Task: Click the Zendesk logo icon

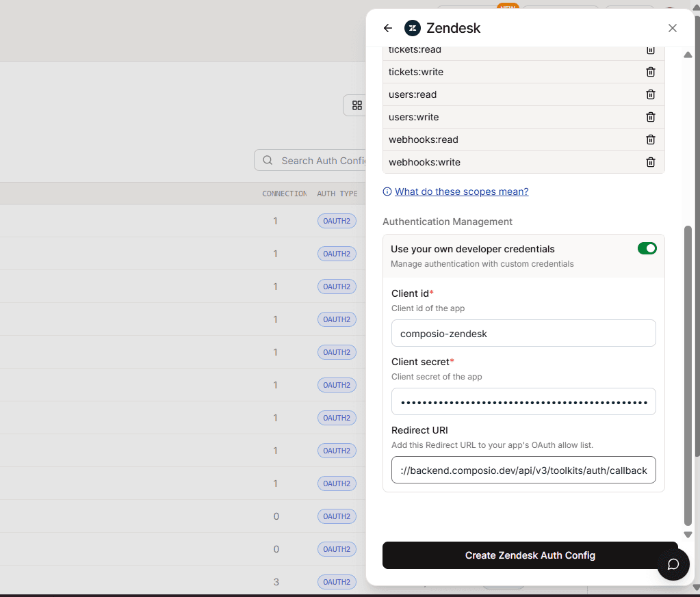Action: click(x=412, y=28)
